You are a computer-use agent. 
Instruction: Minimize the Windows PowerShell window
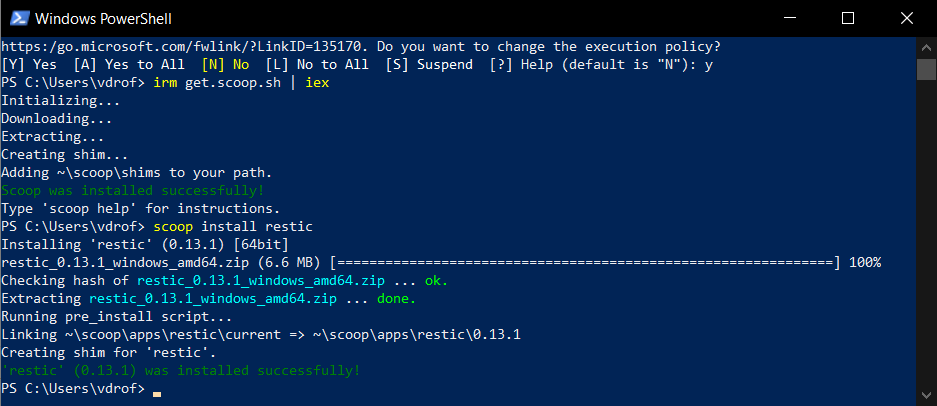[789, 19]
